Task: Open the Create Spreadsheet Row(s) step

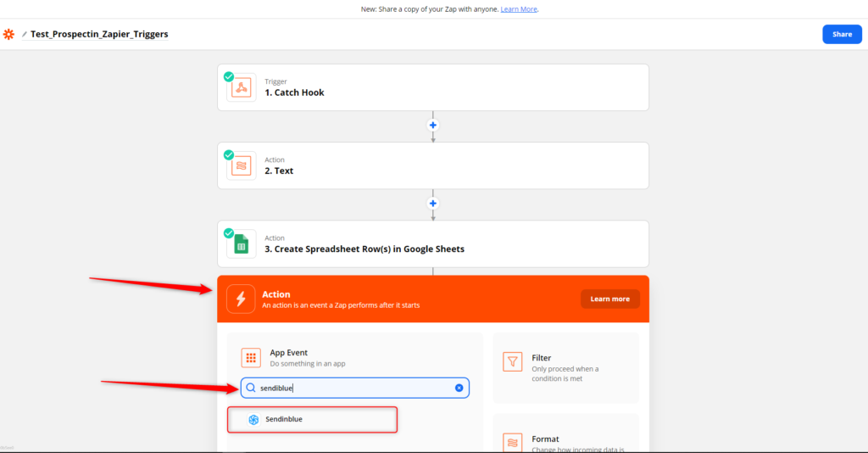Action: pos(433,243)
